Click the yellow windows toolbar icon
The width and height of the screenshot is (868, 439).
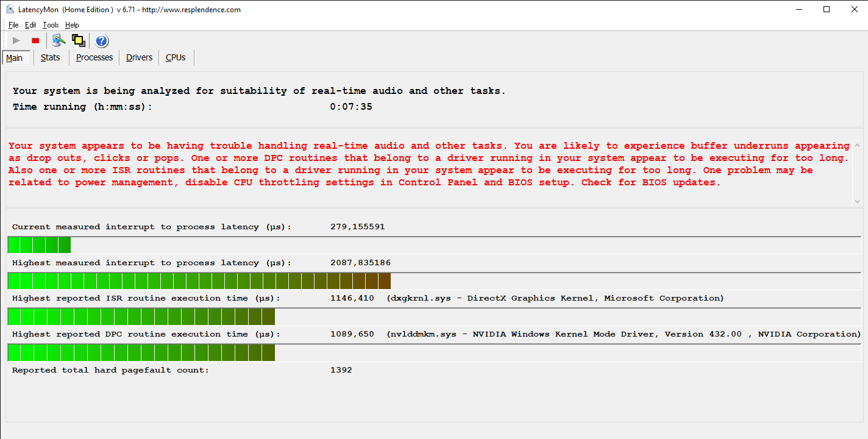[78, 41]
